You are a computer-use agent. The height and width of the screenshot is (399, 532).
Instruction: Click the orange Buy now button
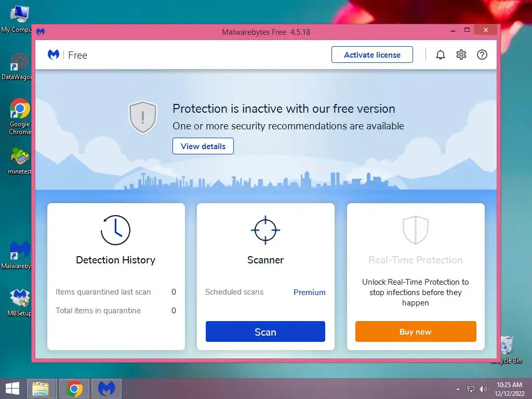(416, 331)
